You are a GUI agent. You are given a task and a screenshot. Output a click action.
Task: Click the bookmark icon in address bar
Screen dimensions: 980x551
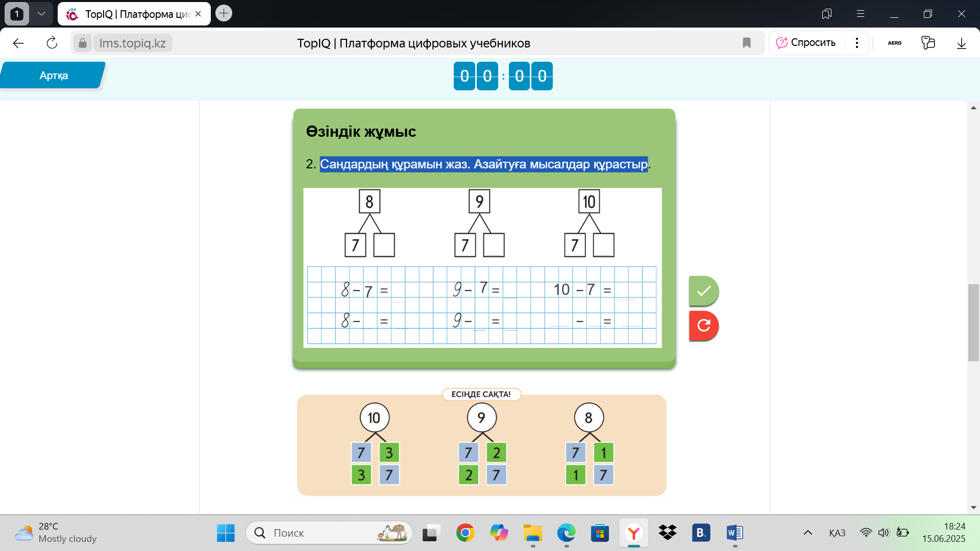[746, 43]
